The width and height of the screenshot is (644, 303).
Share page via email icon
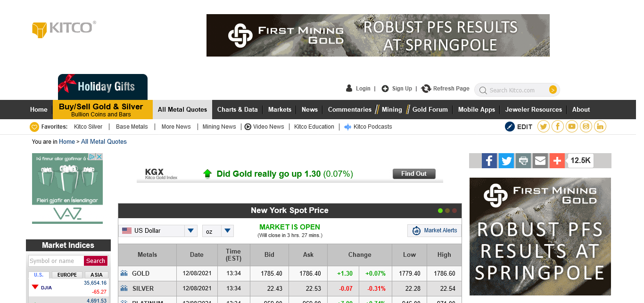point(540,161)
